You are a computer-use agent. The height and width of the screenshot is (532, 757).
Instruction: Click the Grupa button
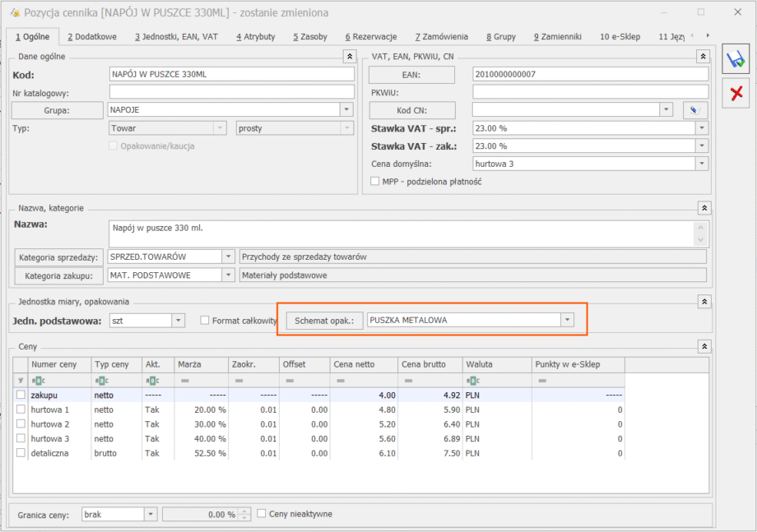[x=57, y=110]
